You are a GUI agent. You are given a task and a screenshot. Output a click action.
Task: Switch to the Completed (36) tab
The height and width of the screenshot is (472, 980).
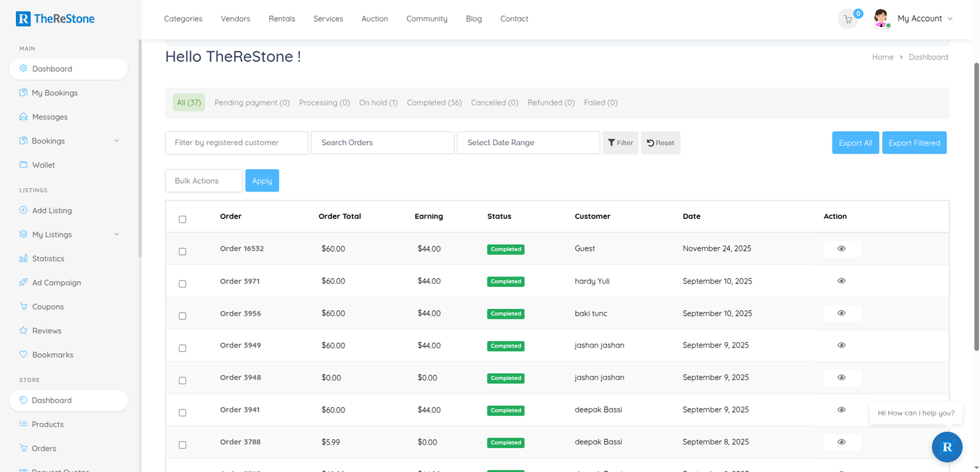(x=434, y=103)
